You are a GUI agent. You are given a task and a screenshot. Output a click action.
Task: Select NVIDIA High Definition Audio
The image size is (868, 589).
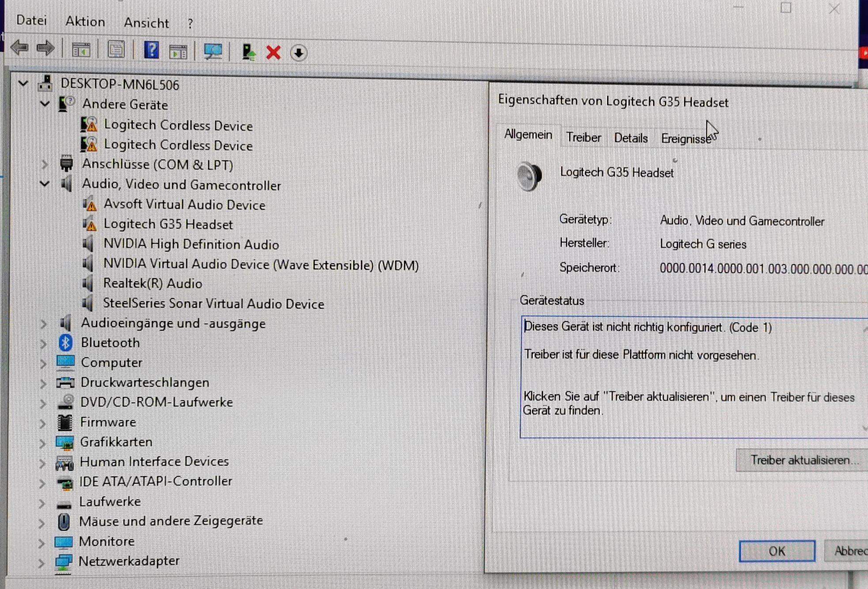191,244
